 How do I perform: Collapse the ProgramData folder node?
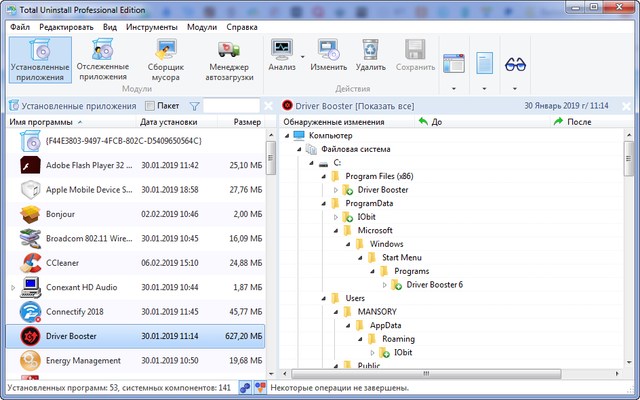321,203
